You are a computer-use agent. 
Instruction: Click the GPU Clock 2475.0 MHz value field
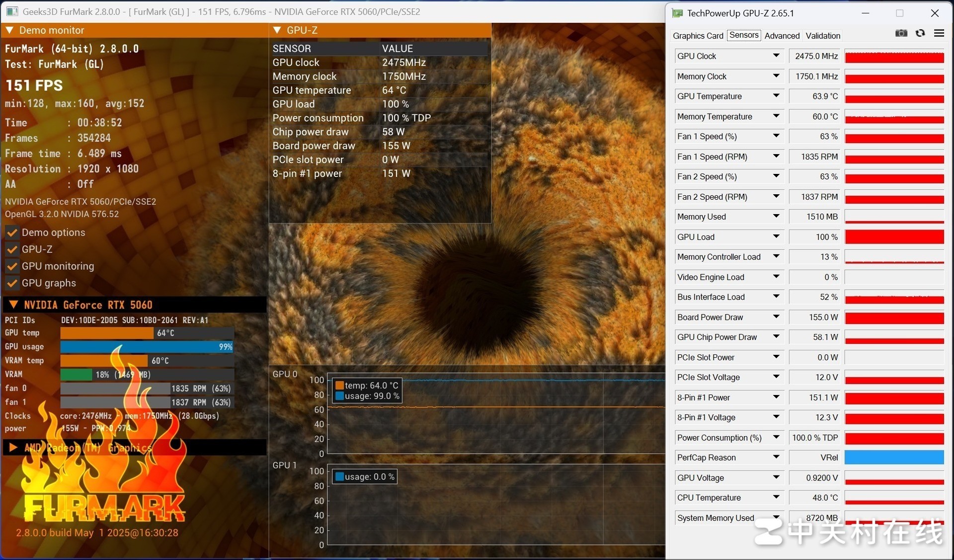tap(816, 56)
